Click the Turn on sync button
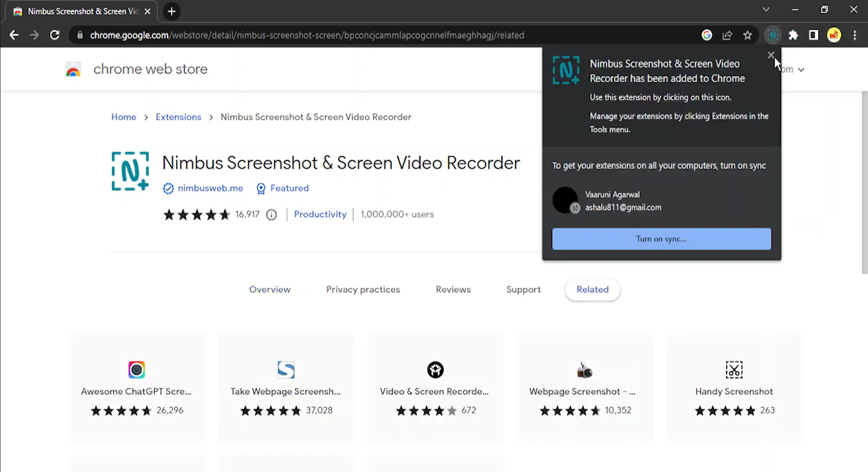868x472 pixels. pyautogui.click(x=661, y=238)
